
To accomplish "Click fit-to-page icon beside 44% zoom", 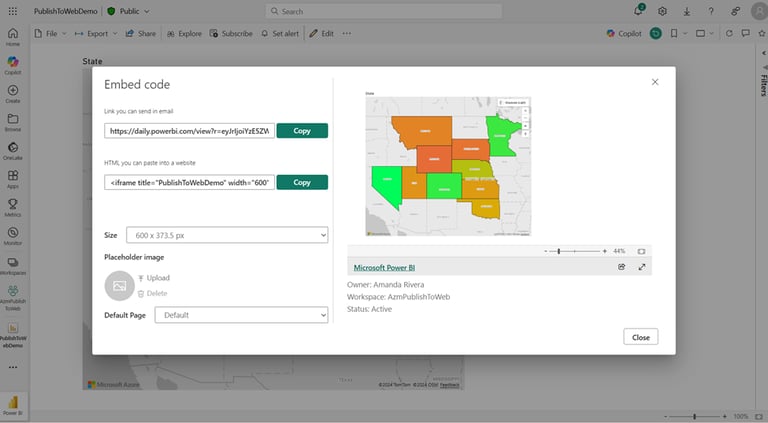I will 641,251.
